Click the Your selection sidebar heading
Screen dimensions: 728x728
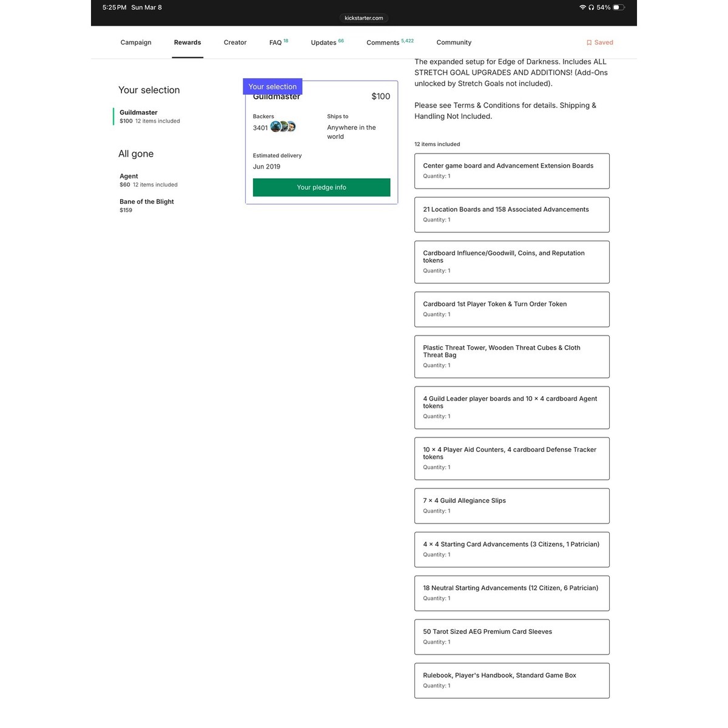[x=149, y=90]
